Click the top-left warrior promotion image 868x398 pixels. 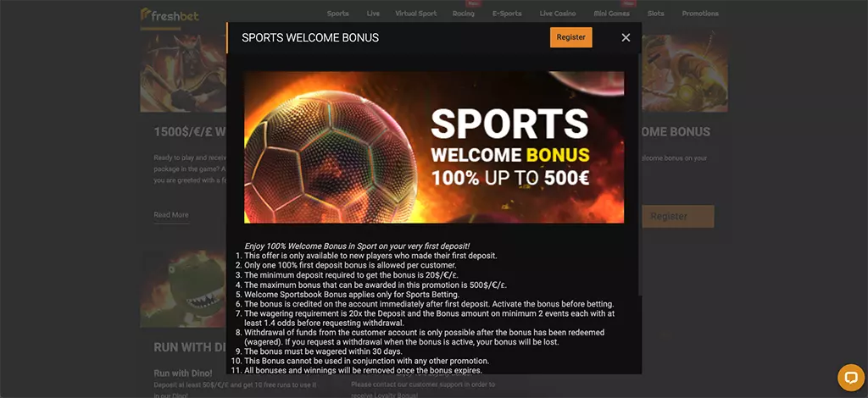click(183, 72)
